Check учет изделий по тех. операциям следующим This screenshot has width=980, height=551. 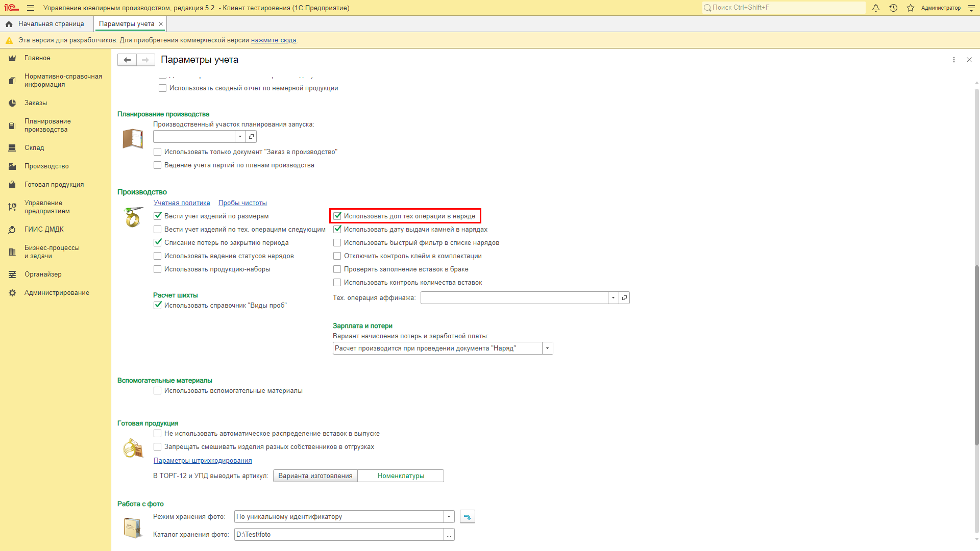(x=158, y=230)
